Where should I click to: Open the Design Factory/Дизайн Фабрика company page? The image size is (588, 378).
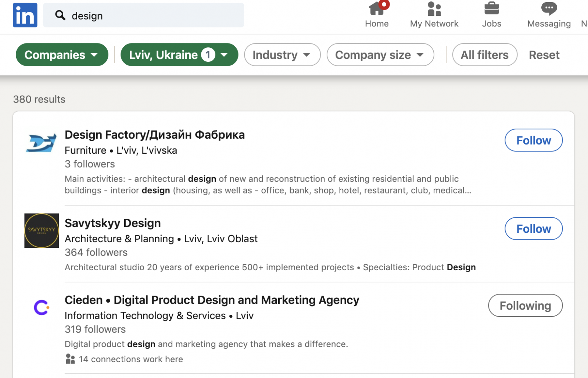coord(155,135)
